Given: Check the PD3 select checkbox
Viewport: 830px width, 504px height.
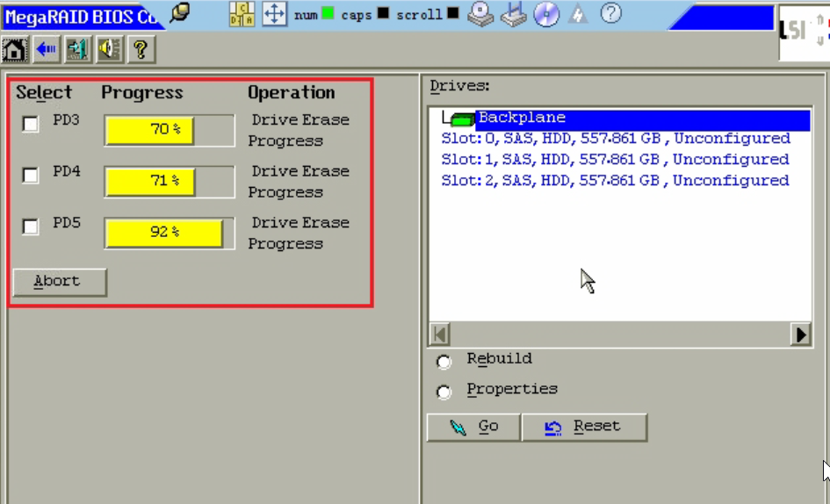Looking at the screenshot, I should coord(31,125).
